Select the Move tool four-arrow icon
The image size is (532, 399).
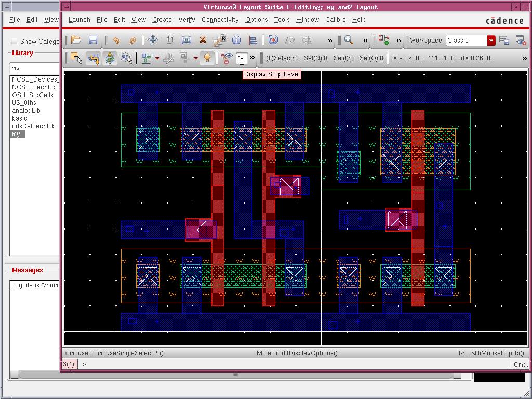point(153,41)
